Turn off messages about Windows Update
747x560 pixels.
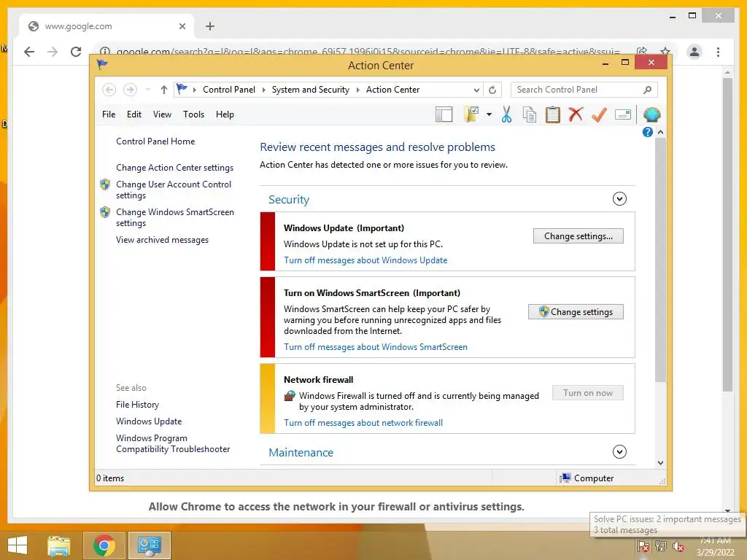[365, 260]
